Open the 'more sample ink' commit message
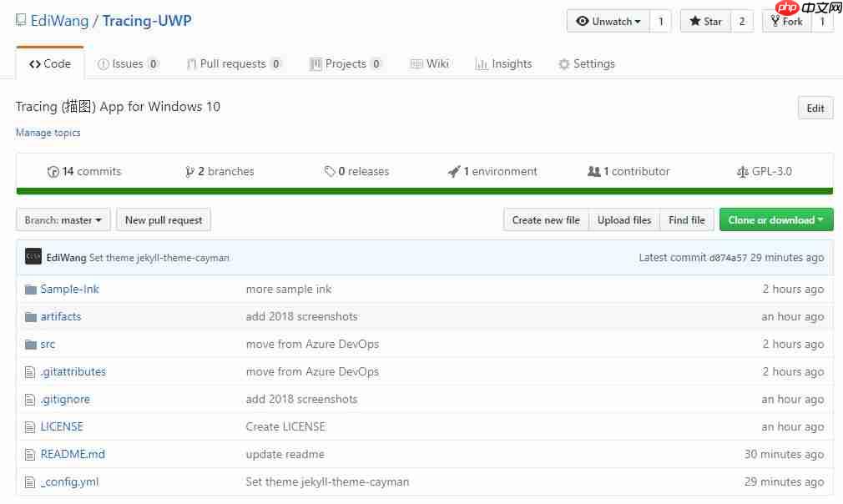Screen dimensions: 843x504 coord(289,289)
